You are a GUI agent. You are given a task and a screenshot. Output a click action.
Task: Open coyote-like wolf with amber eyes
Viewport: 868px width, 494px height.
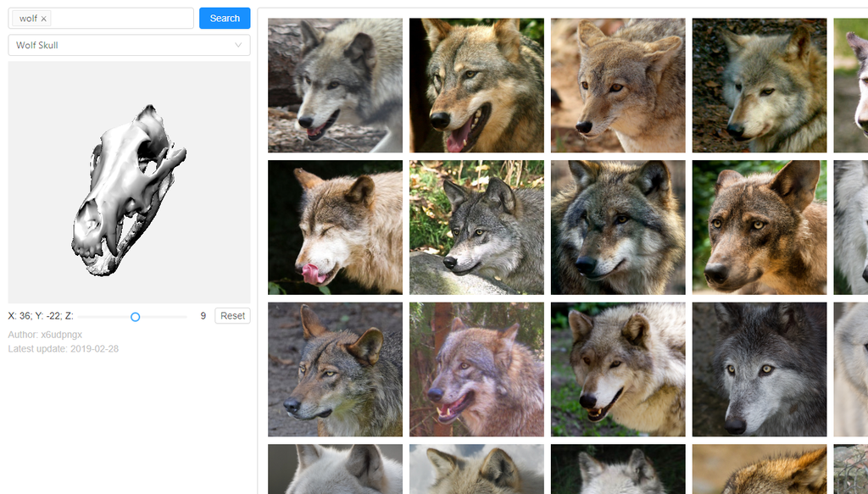pos(618,86)
